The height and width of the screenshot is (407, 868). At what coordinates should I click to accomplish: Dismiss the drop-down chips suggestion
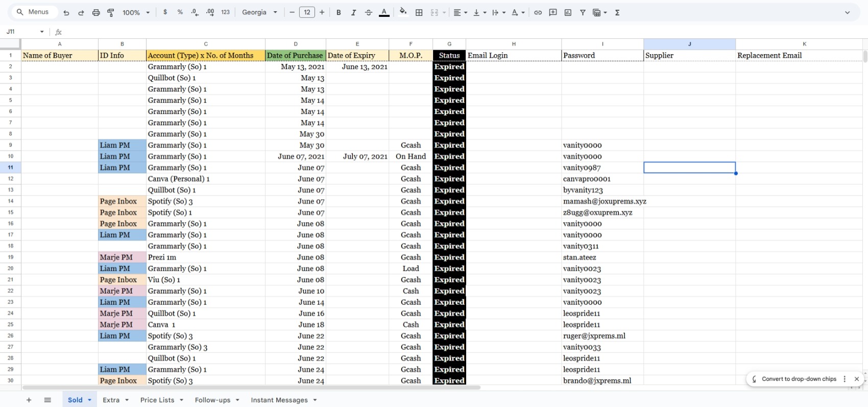click(x=857, y=379)
